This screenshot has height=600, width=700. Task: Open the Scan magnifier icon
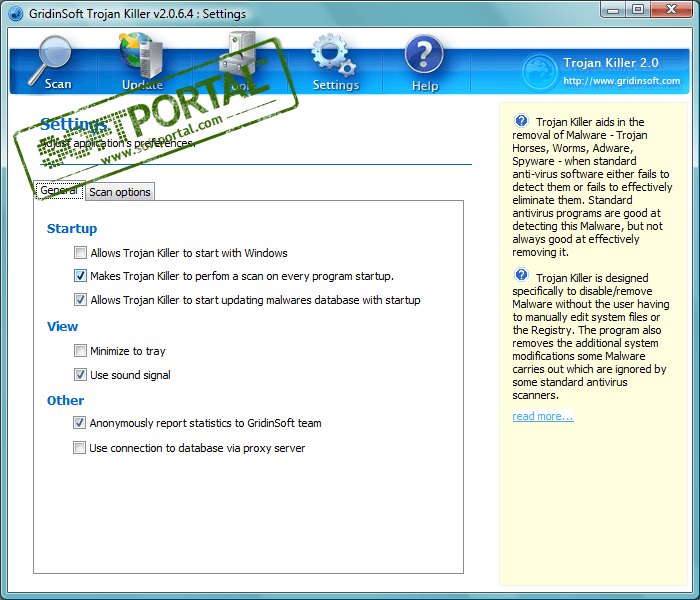click(x=50, y=60)
